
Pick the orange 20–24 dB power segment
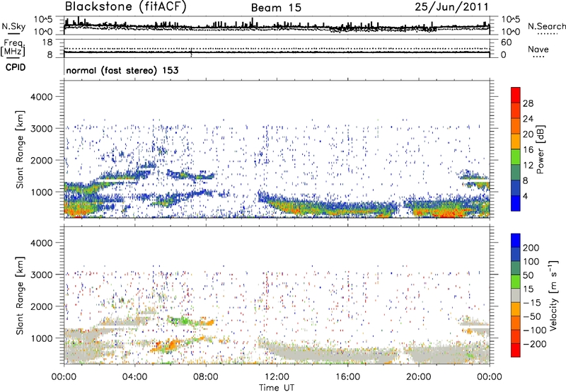[x=516, y=127]
